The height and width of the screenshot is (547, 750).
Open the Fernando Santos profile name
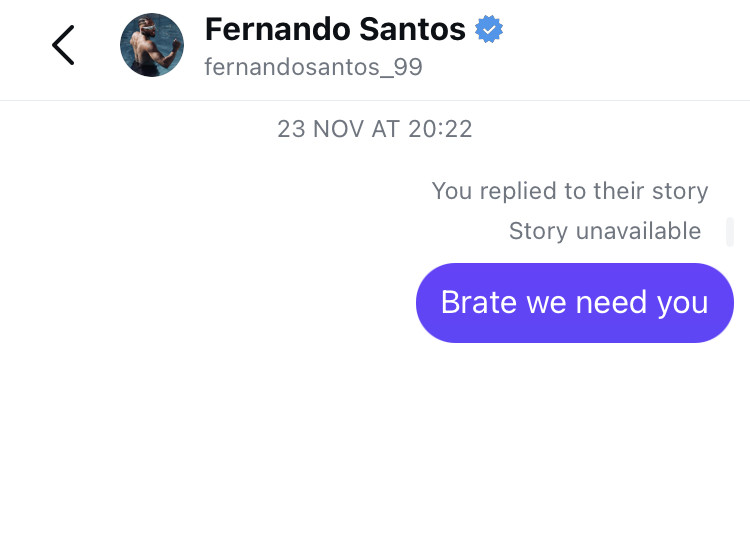tap(335, 30)
